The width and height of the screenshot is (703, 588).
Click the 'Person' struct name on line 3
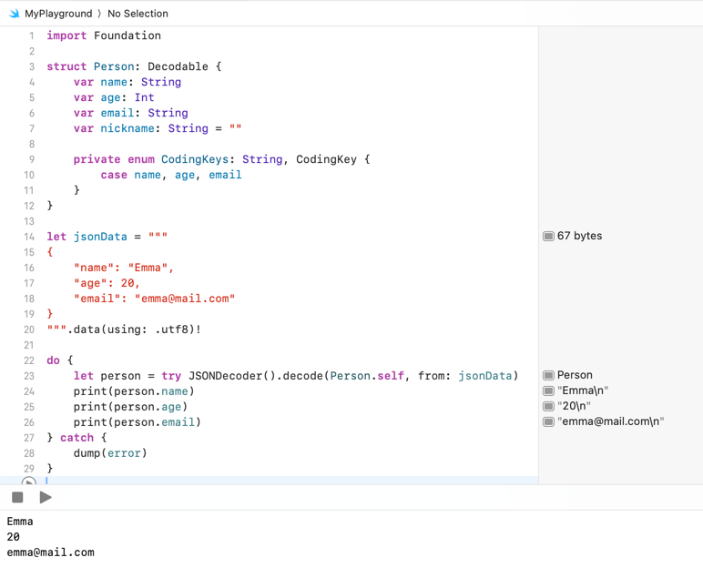click(114, 66)
